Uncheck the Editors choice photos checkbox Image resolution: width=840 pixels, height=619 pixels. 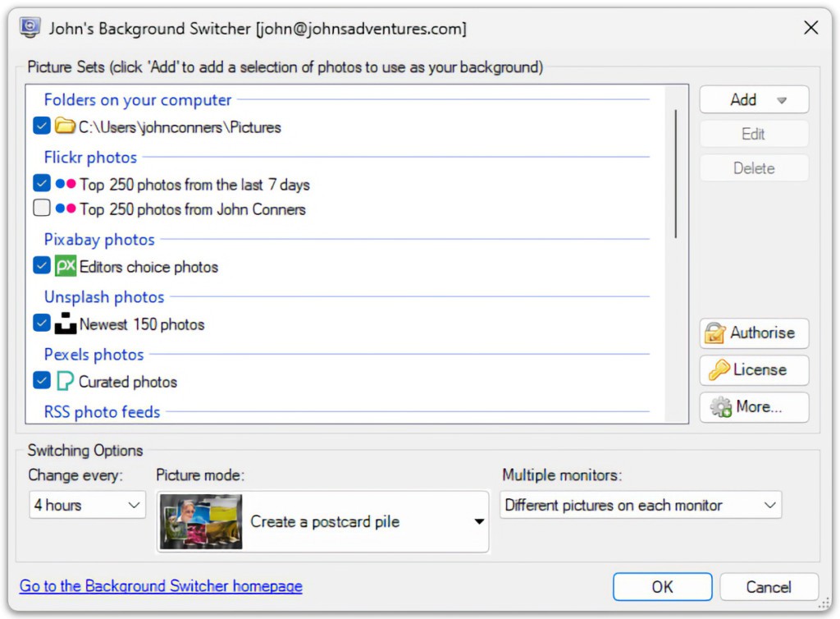pos(42,266)
